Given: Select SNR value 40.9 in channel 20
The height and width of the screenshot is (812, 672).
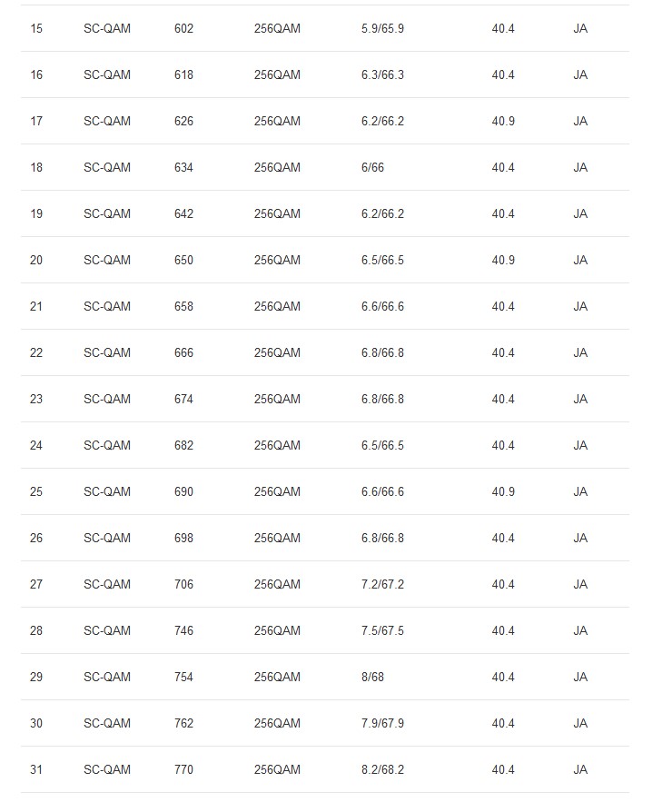Looking at the screenshot, I should 503,260.
